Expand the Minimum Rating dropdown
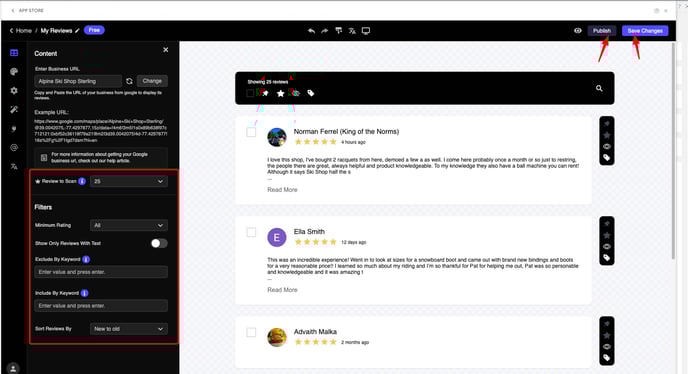This screenshot has width=688, height=374. [129, 225]
